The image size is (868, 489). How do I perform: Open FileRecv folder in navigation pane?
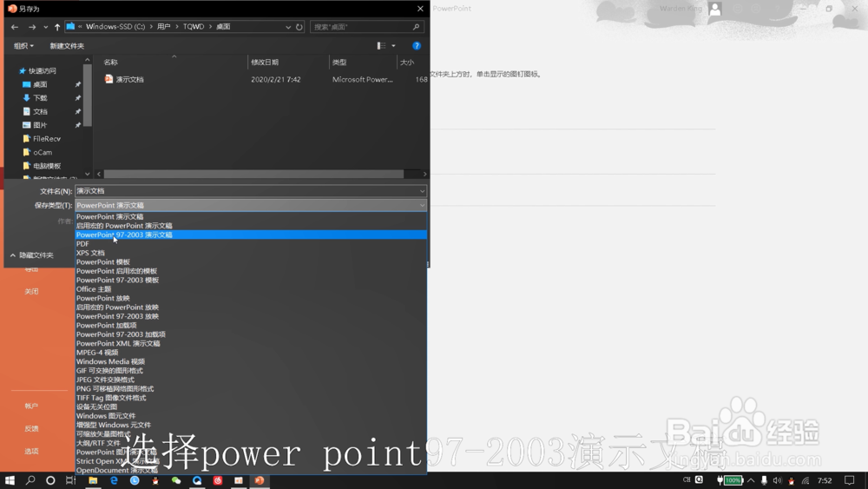click(x=47, y=138)
